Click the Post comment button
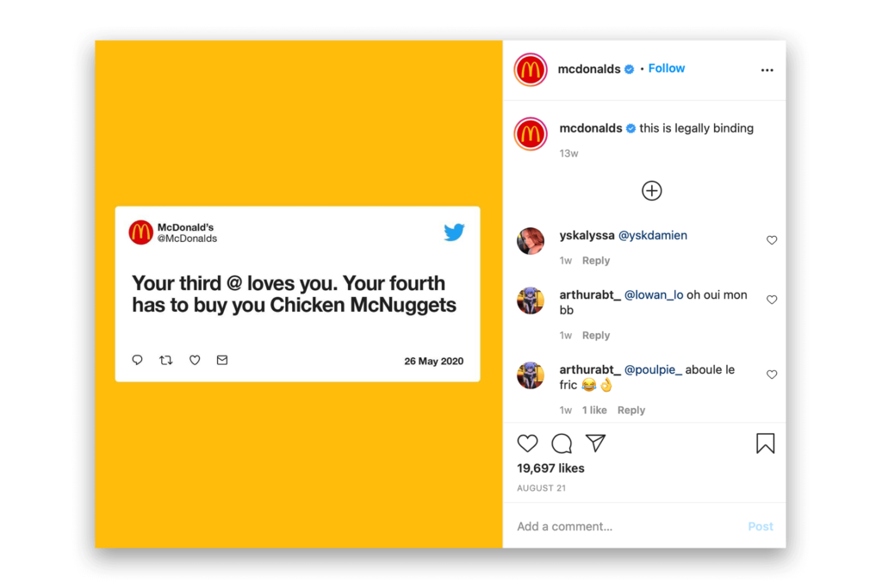Viewport: 882px width, 588px height. point(761,527)
